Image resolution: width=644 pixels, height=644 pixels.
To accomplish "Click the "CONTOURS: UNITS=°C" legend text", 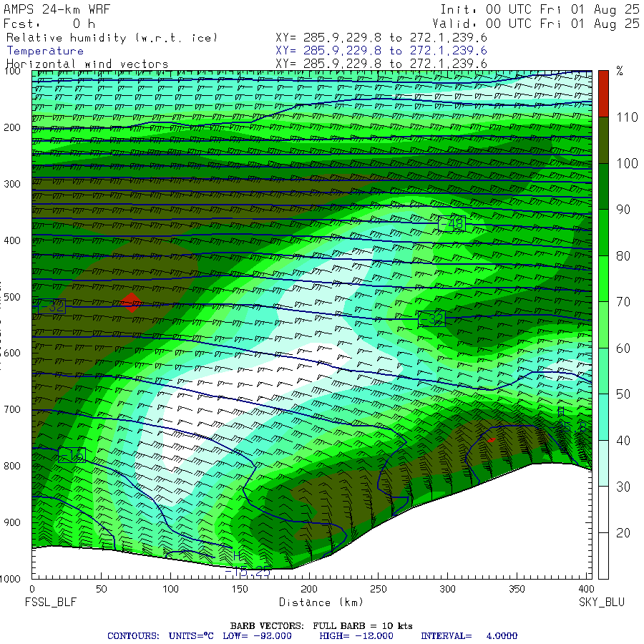I will [x=160, y=636].
